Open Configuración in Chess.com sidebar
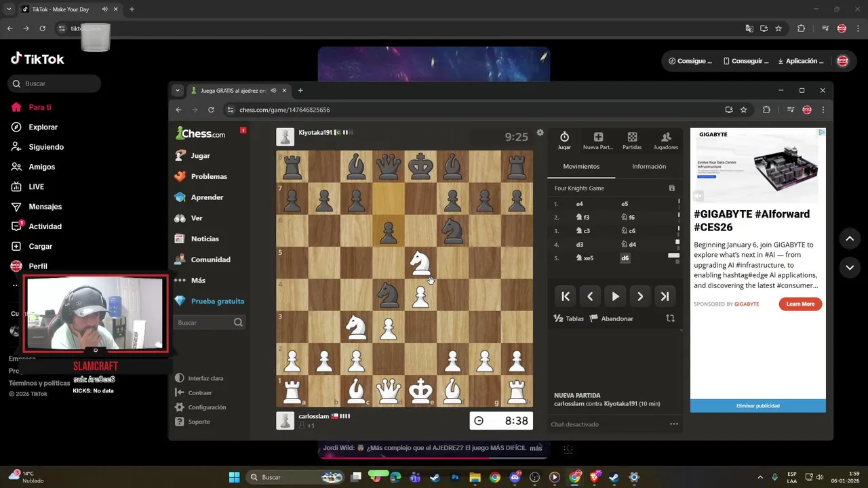This screenshot has height=488, width=868. click(x=201, y=407)
